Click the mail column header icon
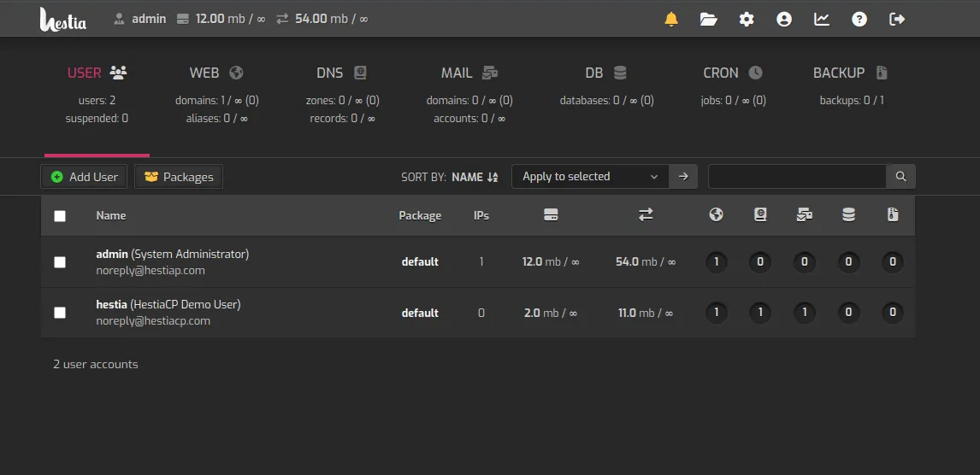 tap(805, 215)
